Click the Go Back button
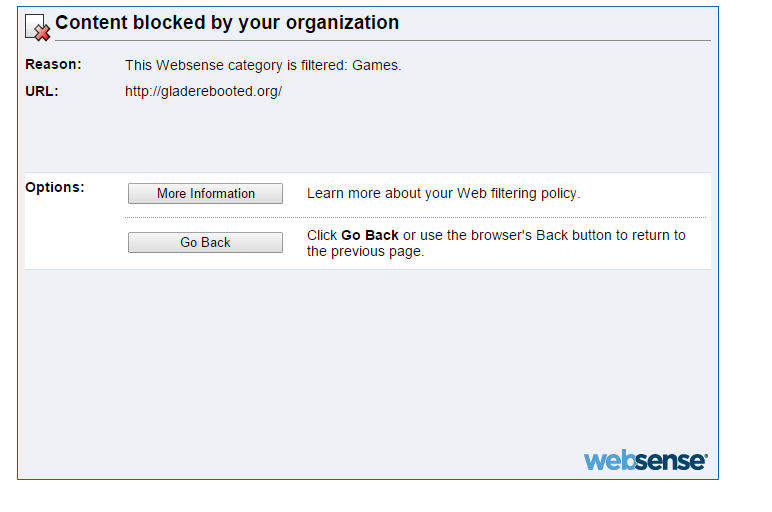The height and width of the screenshot is (512, 772). (205, 242)
